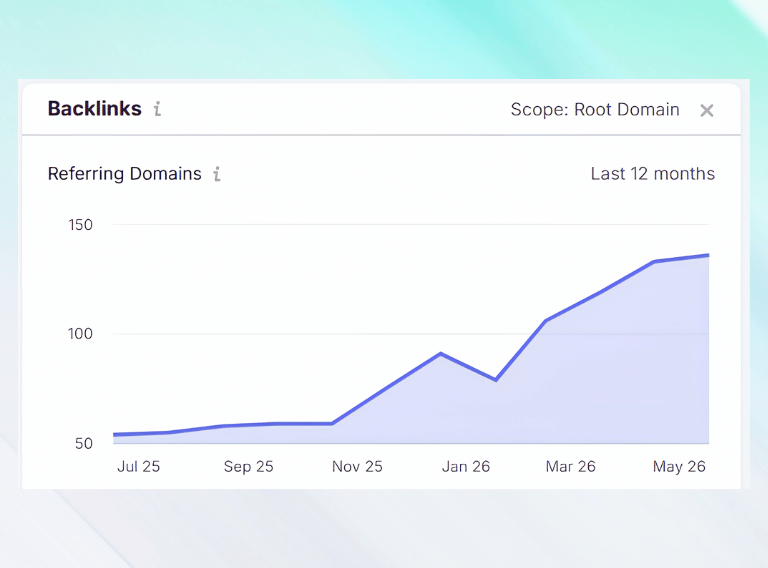Close the Backlinks widget with the X
768x568 pixels.
pyautogui.click(x=707, y=111)
